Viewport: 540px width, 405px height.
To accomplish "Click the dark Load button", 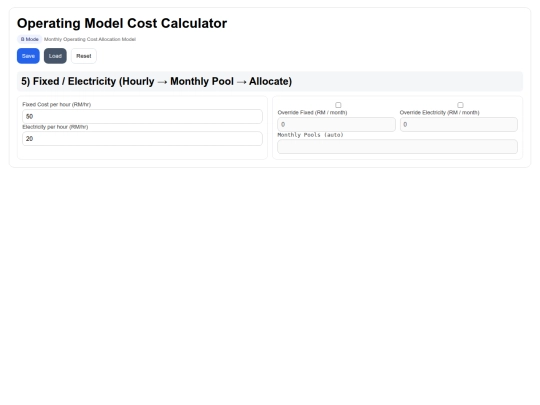I will pyautogui.click(x=55, y=56).
